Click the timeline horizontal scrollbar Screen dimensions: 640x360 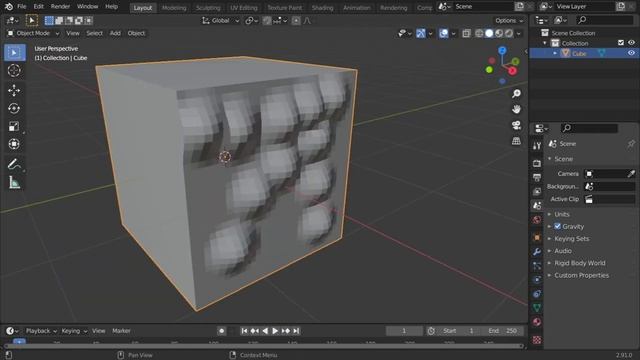[264, 346]
